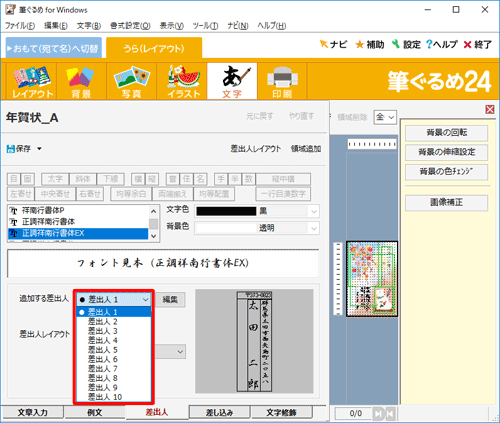The width and height of the screenshot is (500, 423).
Task: Click the 編集 button
Action: pos(170,299)
